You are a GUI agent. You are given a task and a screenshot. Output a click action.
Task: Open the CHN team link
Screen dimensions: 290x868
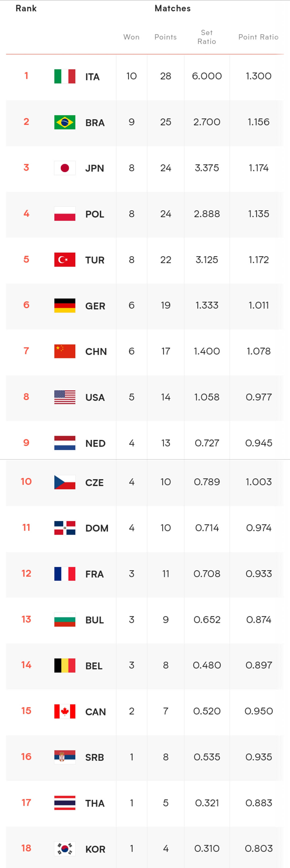[96, 352]
